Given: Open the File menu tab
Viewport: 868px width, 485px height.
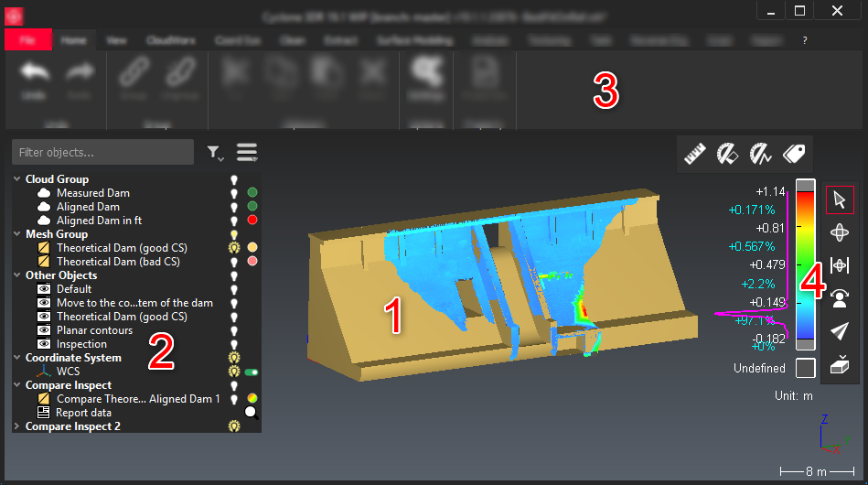Looking at the screenshot, I should click(x=27, y=40).
